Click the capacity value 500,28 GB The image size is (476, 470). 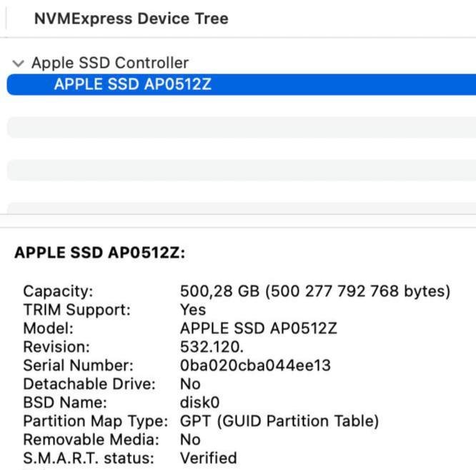coord(315,291)
